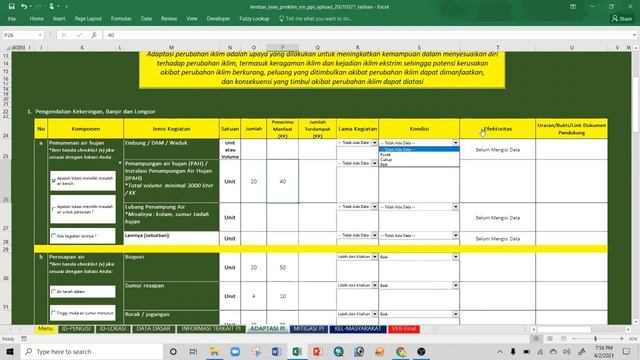This screenshot has height=360, width=640.
Task: Switch to red VER-Final sheet tab
Action: point(404,329)
